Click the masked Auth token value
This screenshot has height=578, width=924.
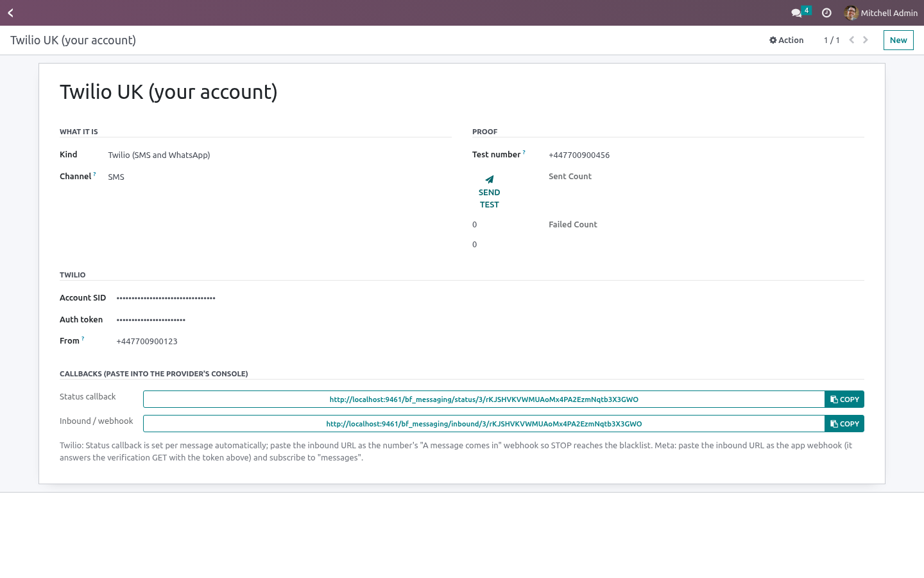(151, 320)
